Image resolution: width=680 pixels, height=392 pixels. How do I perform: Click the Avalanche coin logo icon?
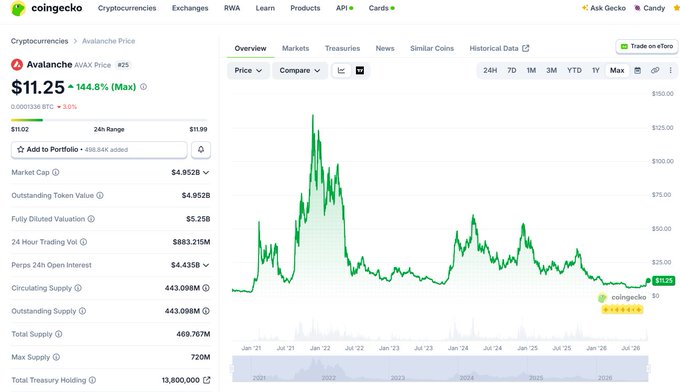(17, 65)
